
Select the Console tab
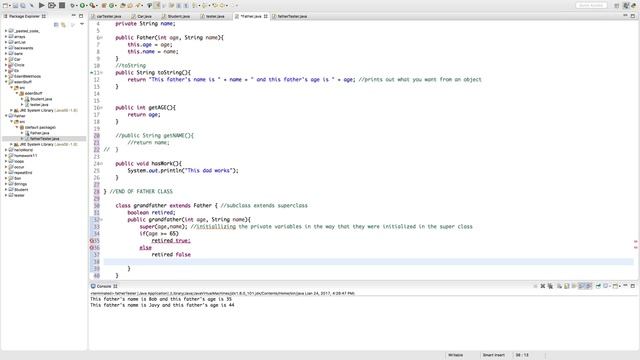pos(104,286)
